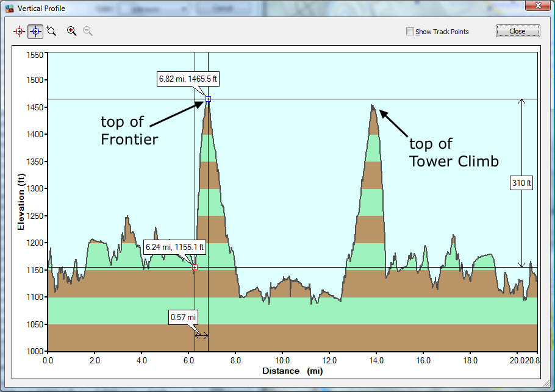Screen dimensions: 555x392
Task: Activate the zoom-to-region magnifier tool
Action: pos(51,31)
